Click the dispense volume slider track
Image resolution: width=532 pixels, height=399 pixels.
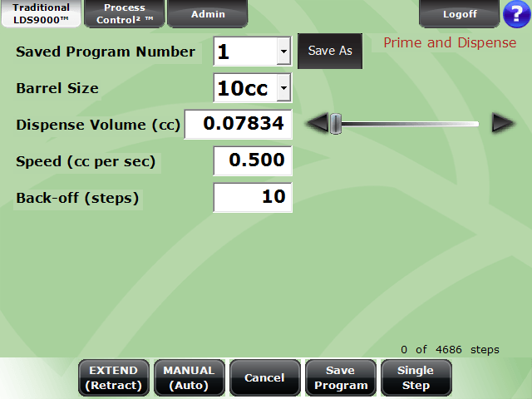pyautogui.click(x=404, y=124)
